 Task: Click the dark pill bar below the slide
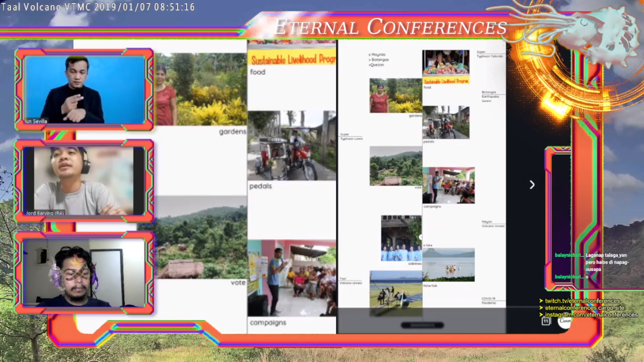click(422, 325)
